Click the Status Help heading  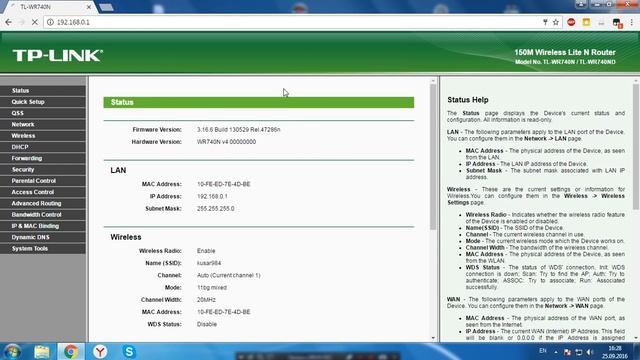click(468, 100)
